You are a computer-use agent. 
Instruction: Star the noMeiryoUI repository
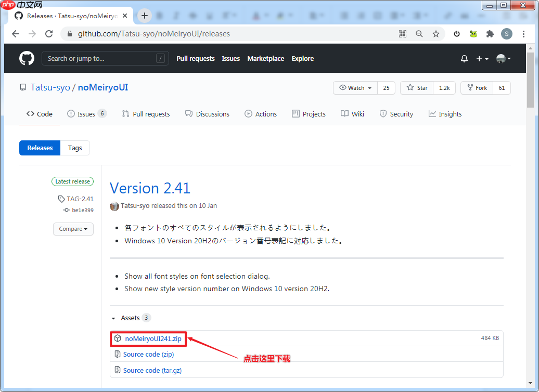(x=416, y=88)
